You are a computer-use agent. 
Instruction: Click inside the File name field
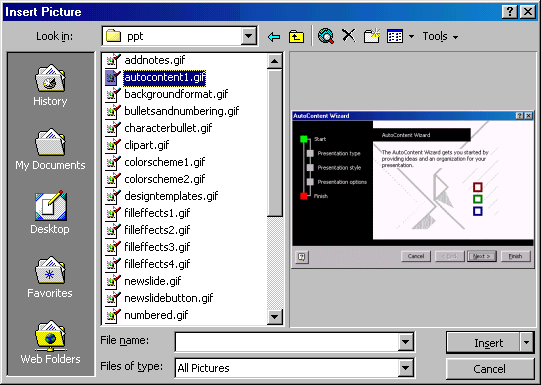click(287, 342)
